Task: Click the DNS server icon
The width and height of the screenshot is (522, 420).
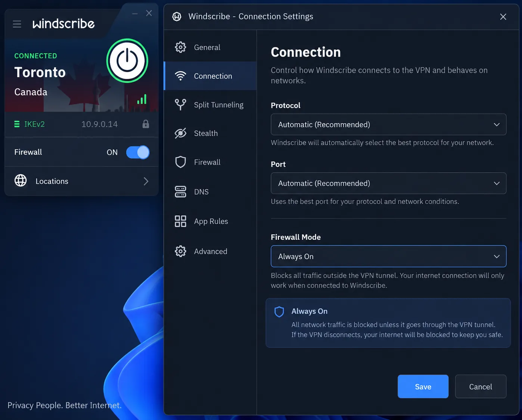Action: [x=180, y=192]
